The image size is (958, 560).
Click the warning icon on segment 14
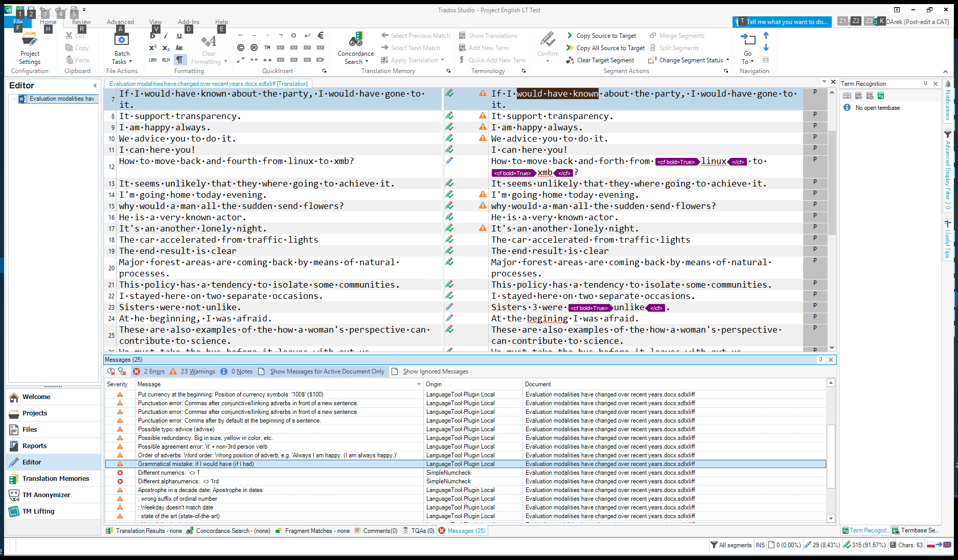(483, 194)
